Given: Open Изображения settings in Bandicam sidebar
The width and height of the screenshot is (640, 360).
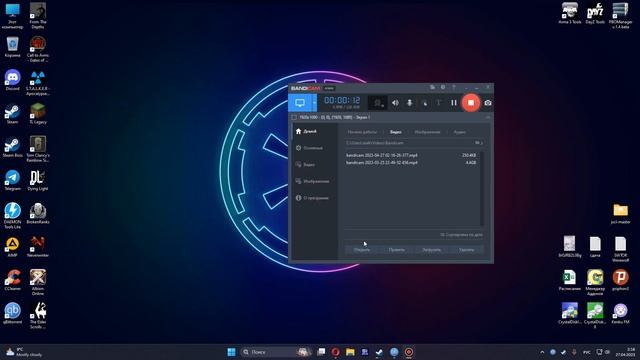Looking at the screenshot, I should click(x=314, y=181).
